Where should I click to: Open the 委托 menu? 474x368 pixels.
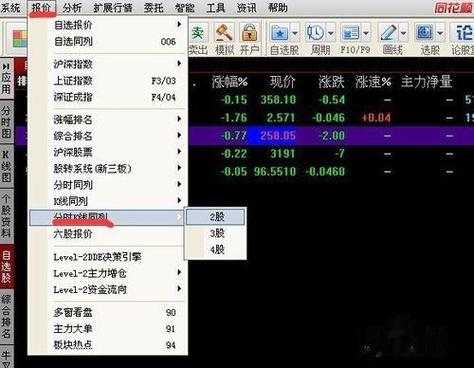pyautogui.click(x=154, y=7)
